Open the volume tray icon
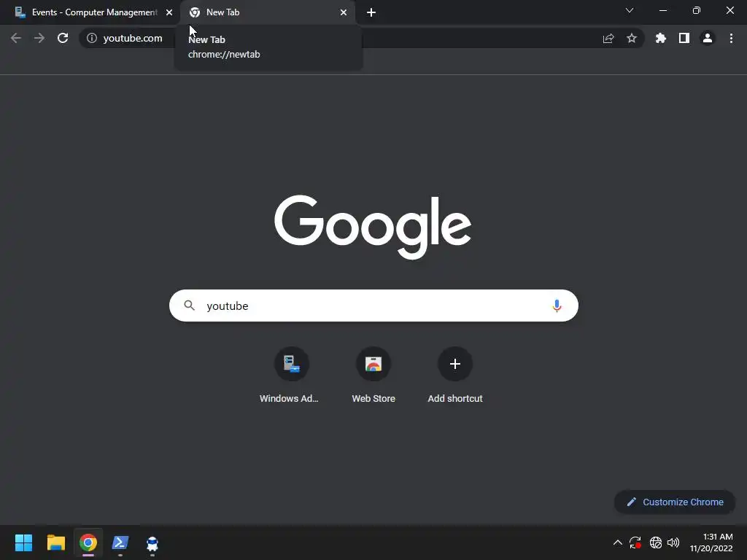This screenshot has height=560, width=747. [x=673, y=542]
